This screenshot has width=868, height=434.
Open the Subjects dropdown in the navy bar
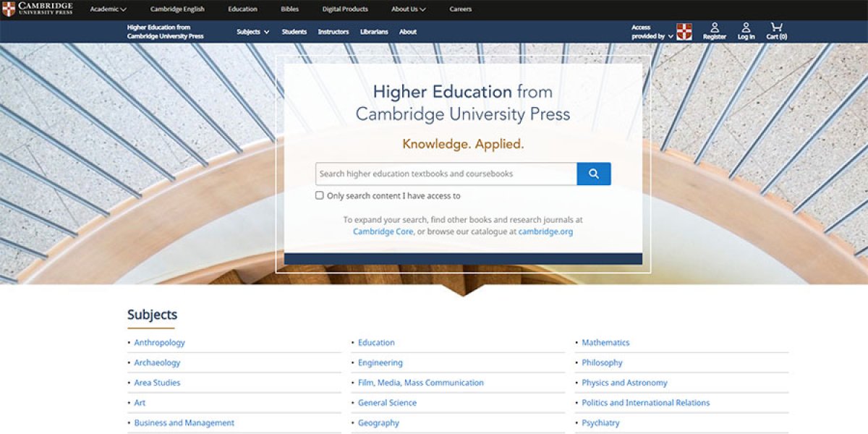(x=253, y=32)
